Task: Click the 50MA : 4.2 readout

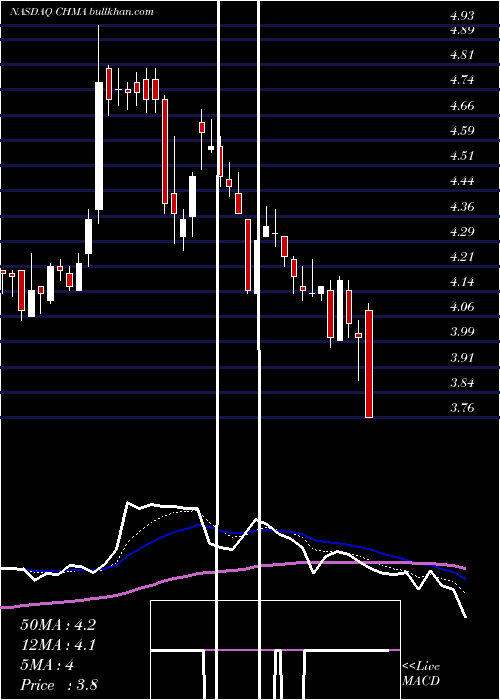Action: pos(58,625)
